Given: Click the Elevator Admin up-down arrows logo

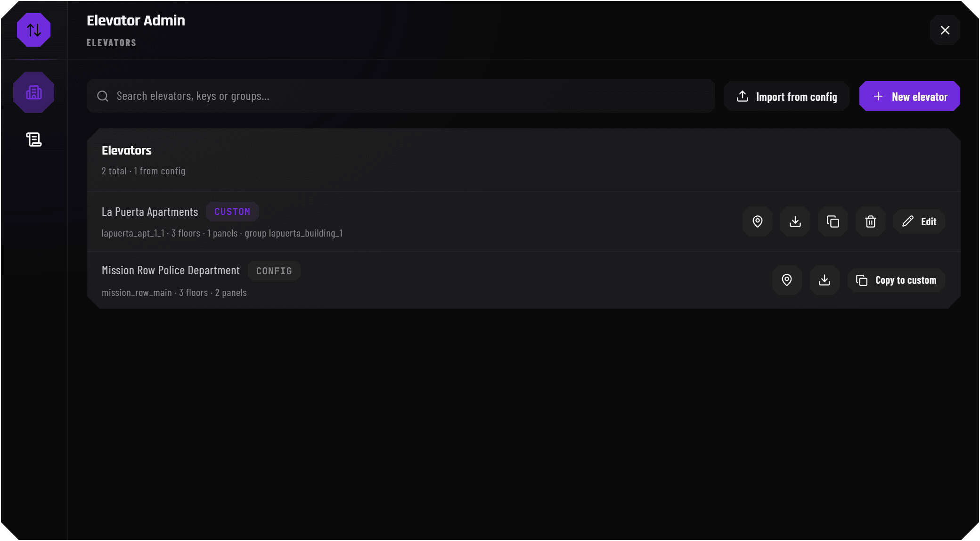Looking at the screenshot, I should 33,30.
